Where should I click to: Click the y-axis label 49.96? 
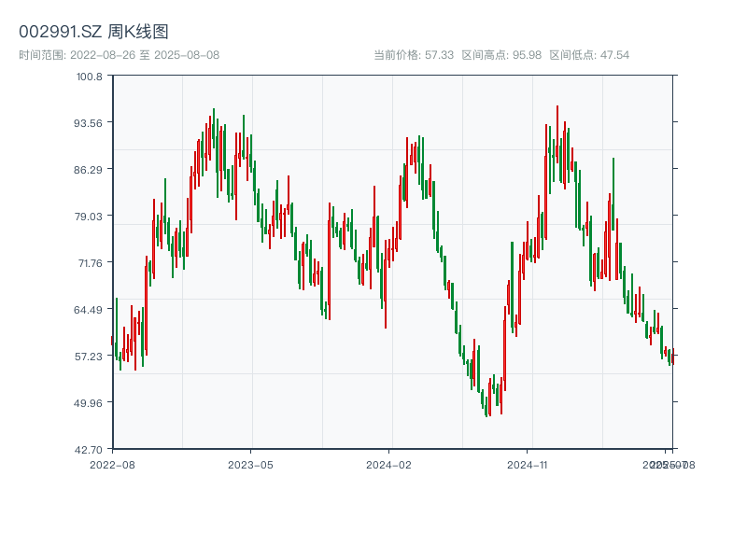click(x=88, y=403)
